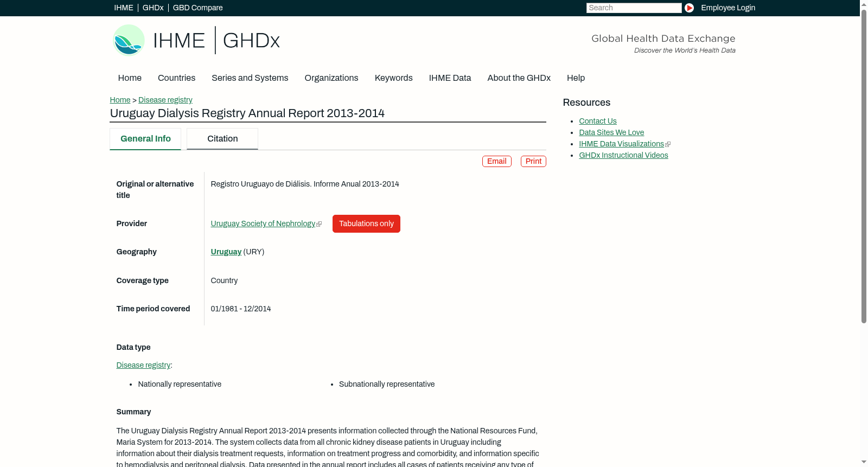Open Disease registry link under Data type
This screenshot has height=467, width=868.
(x=143, y=365)
